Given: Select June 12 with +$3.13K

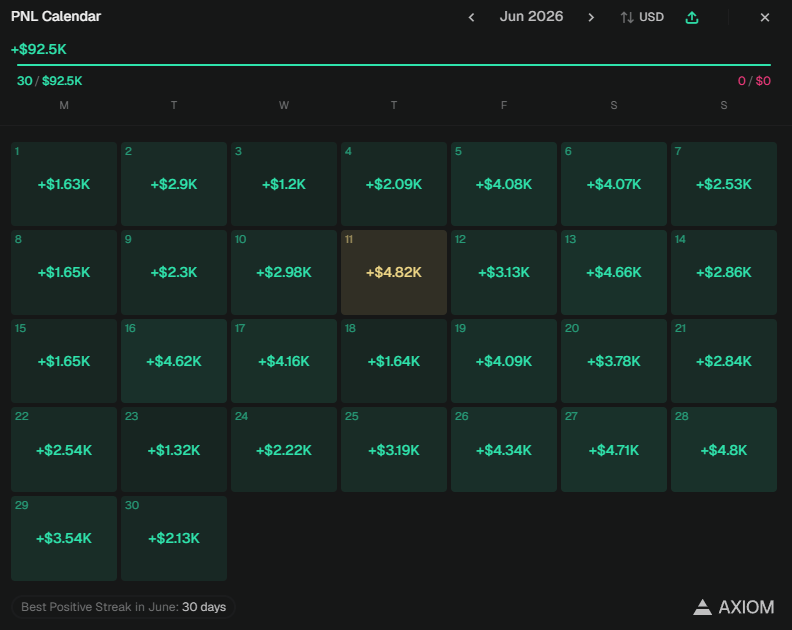Looking at the screenshot, I should tap(504, 272).
